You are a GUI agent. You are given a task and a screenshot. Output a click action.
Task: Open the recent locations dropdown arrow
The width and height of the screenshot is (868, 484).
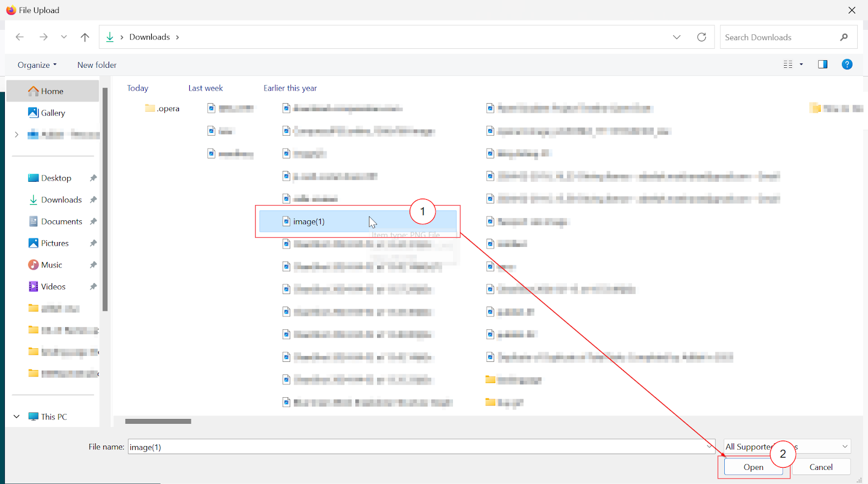pos(64,37)
